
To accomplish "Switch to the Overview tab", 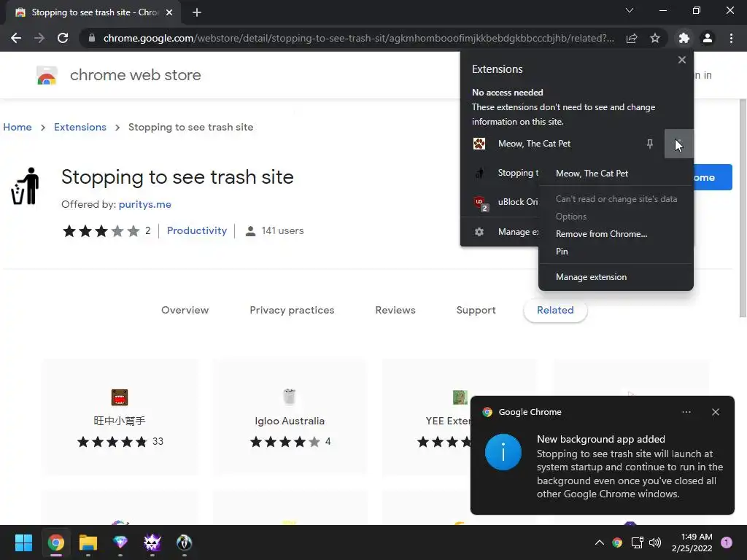I will tap(185, 310).
